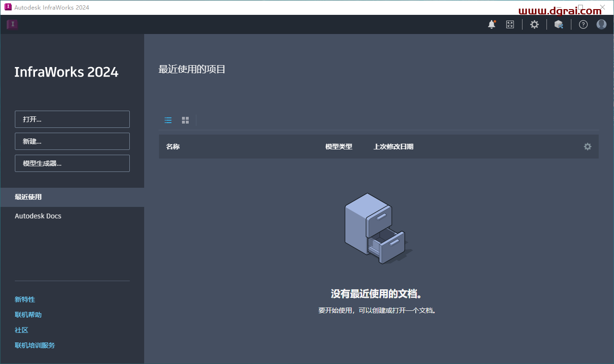614x364 pixels.
Task: Switch to grid thumbnail view
Action: tap(185, 120)
